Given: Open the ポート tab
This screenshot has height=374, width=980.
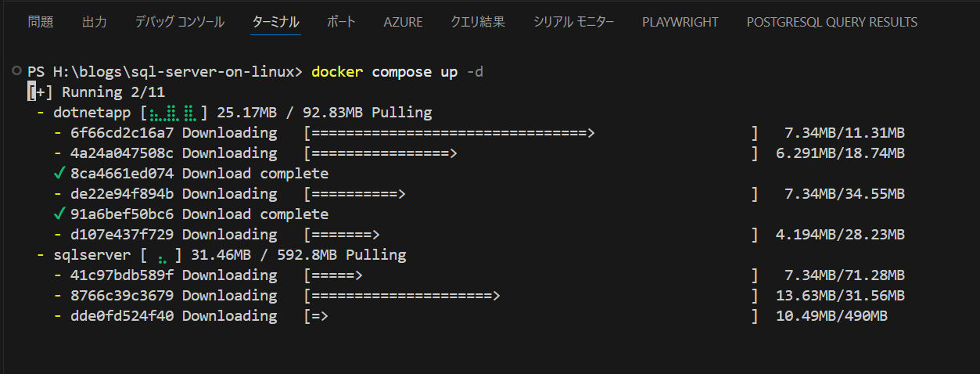Looking at the screenshot, I should (x=341, y=22).
